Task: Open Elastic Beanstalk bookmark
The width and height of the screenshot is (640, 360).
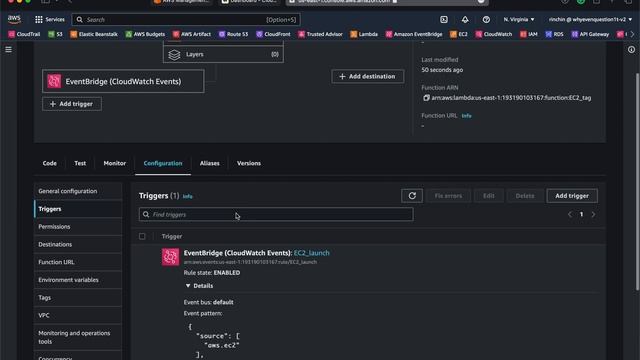Action: click(x=94, y=34)
